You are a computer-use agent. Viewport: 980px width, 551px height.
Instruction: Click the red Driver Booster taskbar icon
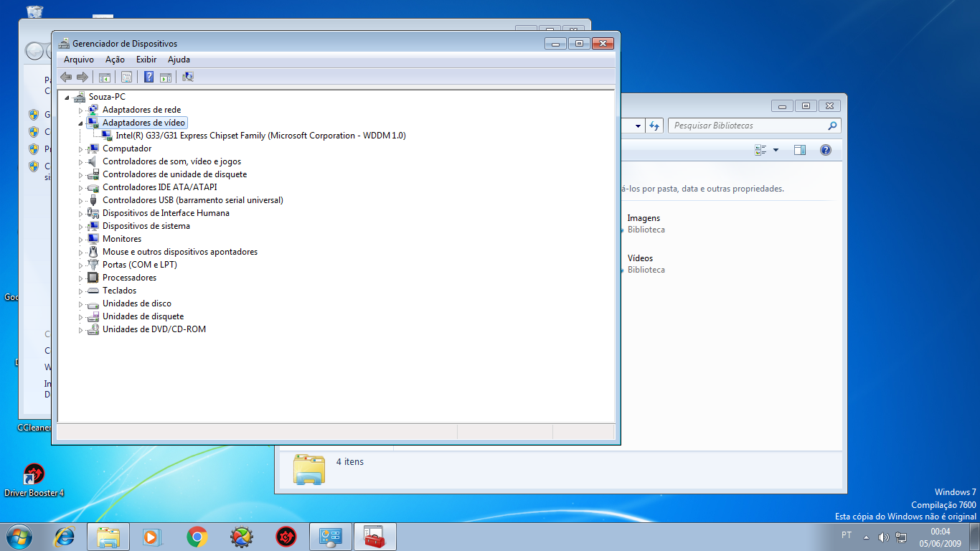click(x=286, y=537)
